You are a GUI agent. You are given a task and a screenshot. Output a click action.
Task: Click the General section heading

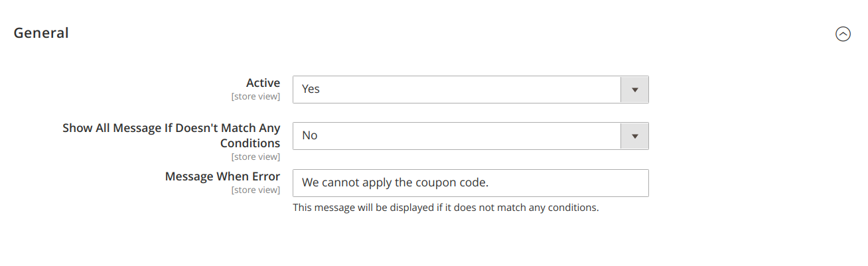tap(41, 33)
